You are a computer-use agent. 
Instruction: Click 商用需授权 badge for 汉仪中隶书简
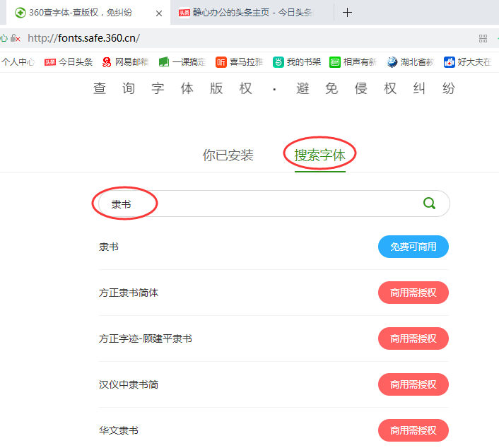point(413,384)
